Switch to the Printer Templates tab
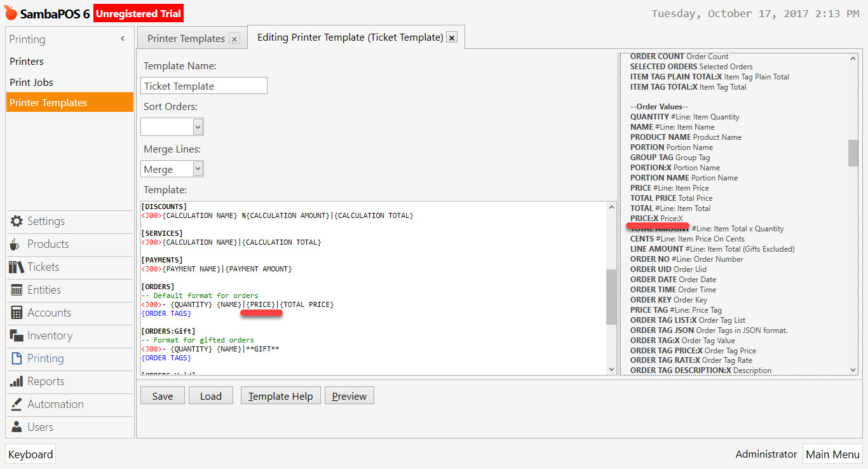The height and width of the screenshot is (469, 868). click(184, 37)
